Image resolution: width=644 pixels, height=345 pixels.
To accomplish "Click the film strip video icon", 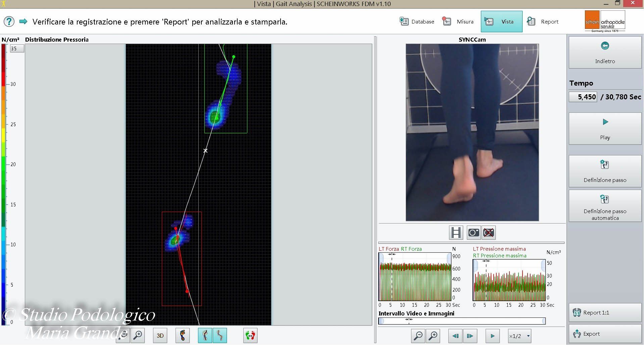I will click(x=456, y=233).
